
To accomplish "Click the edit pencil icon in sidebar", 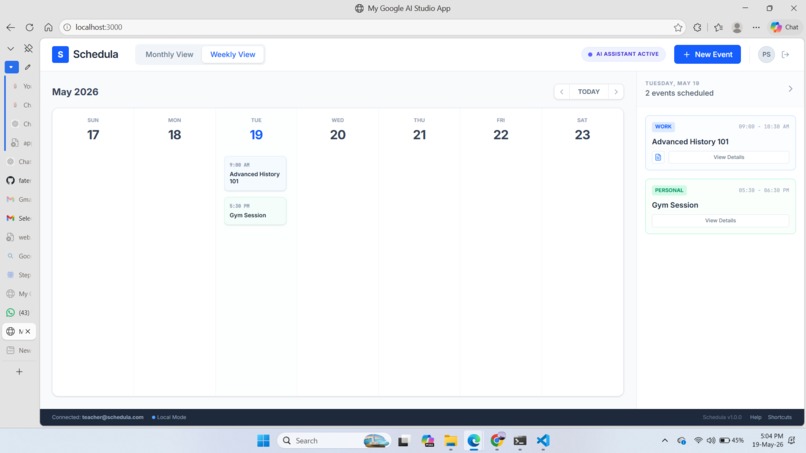I will 28,67.
